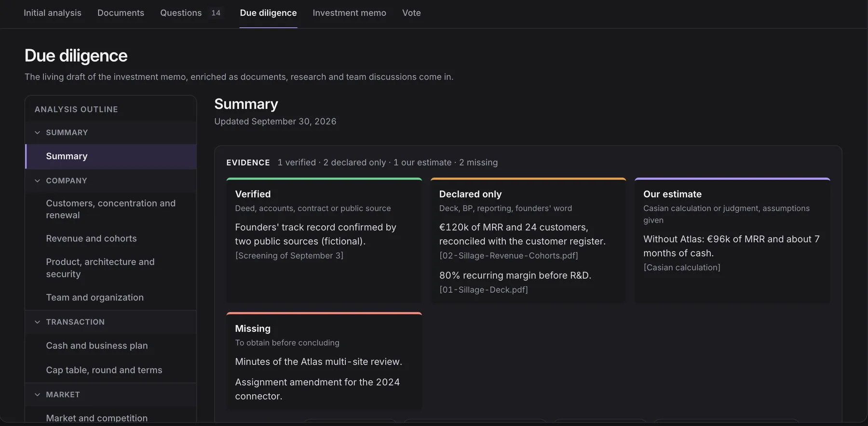This screenshot has width=868, height=426.
Task: Click the founders' track record statement
Action: click(315, 234)
